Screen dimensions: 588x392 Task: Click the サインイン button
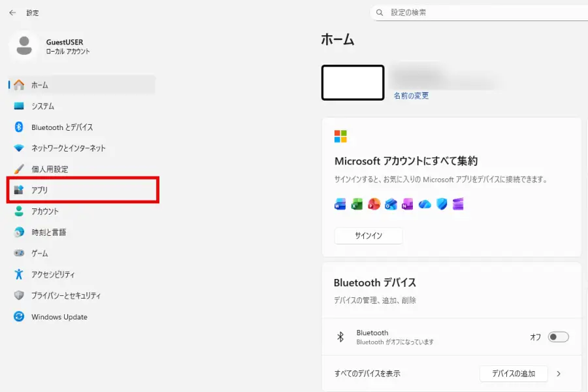tap(368, 237)
